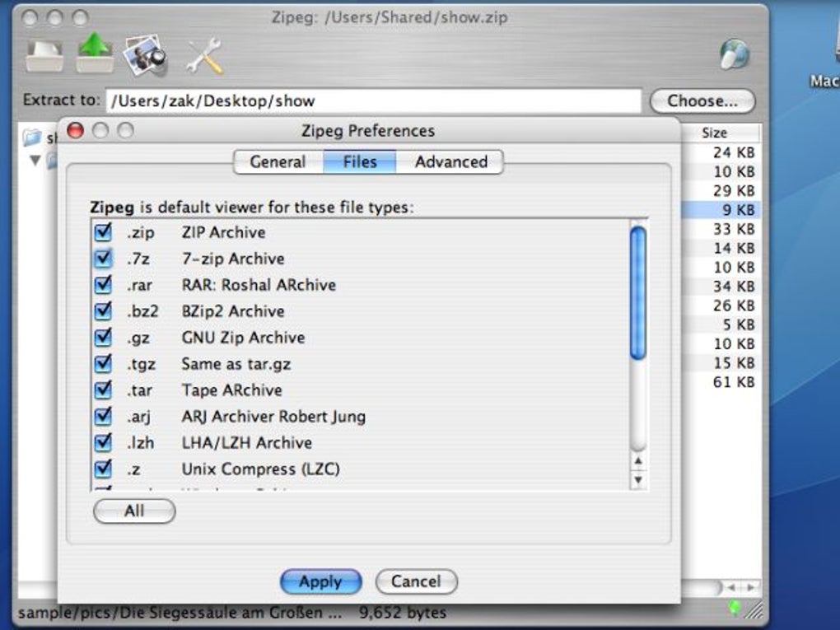Uncheck the .7z 7-zip Archive checkbox
Viewport: 840px width, 630px height.
103,259
